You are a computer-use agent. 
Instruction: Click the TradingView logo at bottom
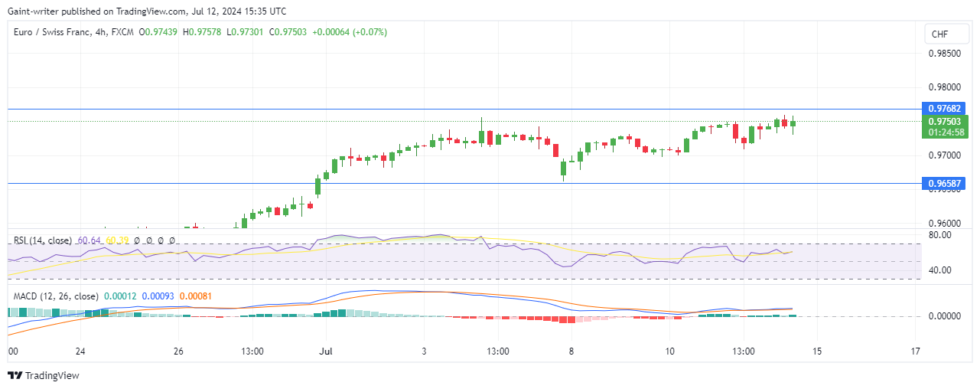point(43,376)
